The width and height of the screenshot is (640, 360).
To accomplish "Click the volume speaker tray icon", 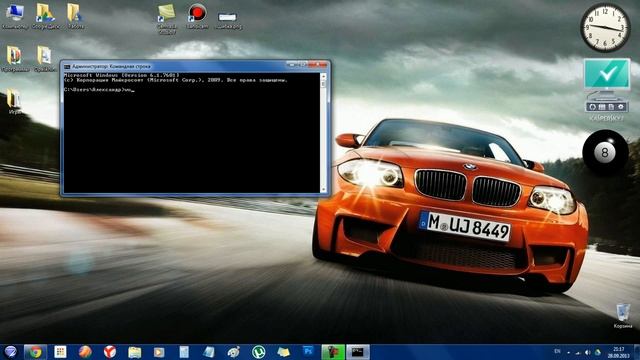I will click(x=588, y=352).
